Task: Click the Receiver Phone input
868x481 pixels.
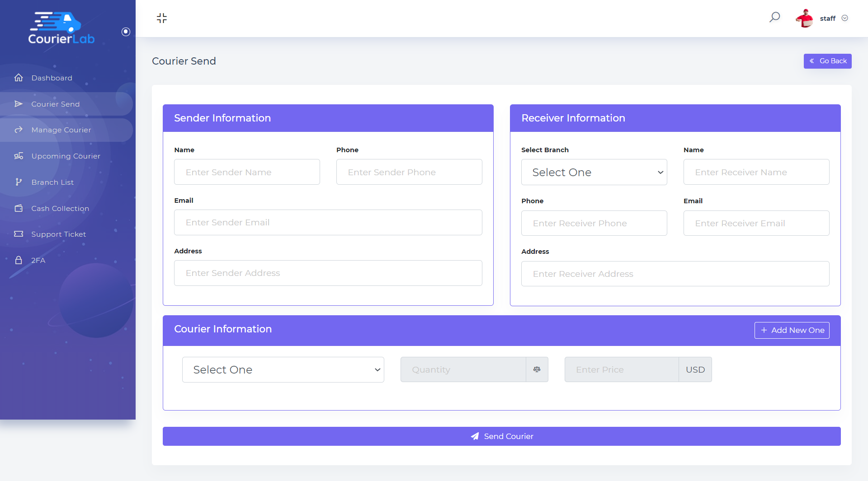Action: (594, 223)
